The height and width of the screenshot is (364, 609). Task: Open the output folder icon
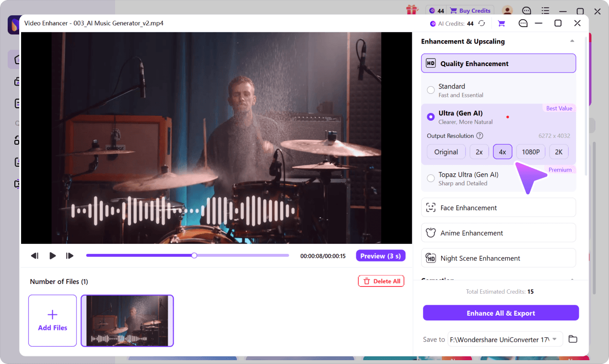pos(573,339)
